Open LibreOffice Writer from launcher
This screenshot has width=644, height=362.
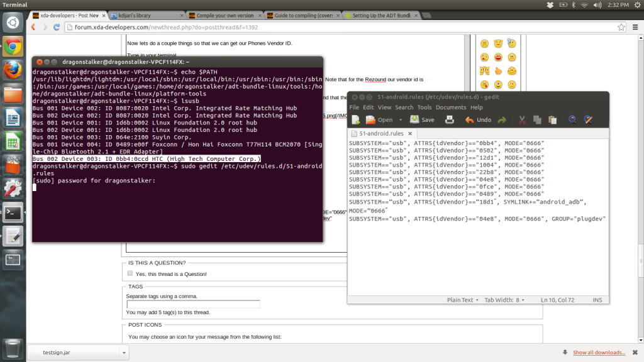(13, 118)
